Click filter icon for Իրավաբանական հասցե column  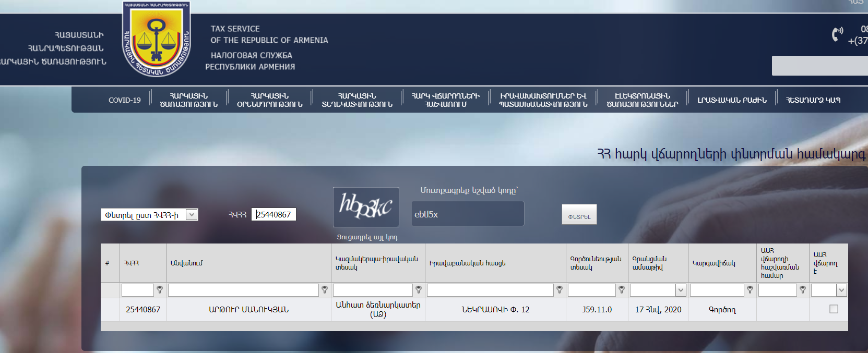point(560,290)
